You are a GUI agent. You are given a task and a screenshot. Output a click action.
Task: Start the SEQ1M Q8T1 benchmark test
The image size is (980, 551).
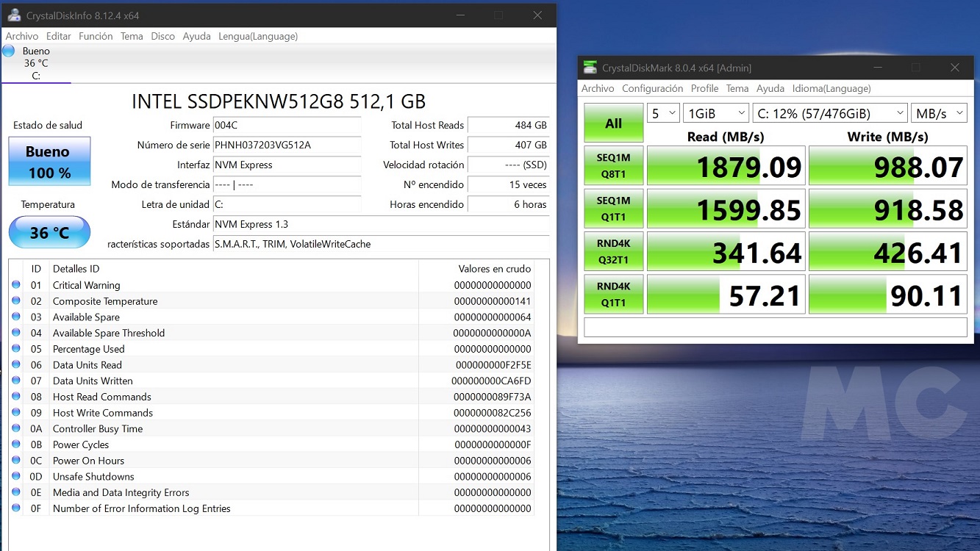click(x=613, y=165)
